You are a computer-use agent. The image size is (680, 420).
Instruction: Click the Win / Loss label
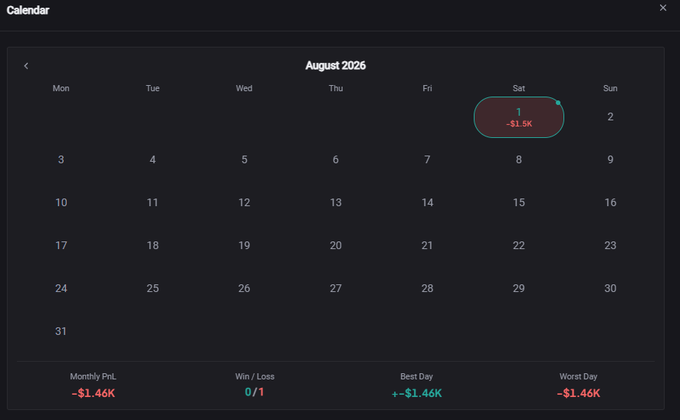pyautogui.click(x=255, y=377)
